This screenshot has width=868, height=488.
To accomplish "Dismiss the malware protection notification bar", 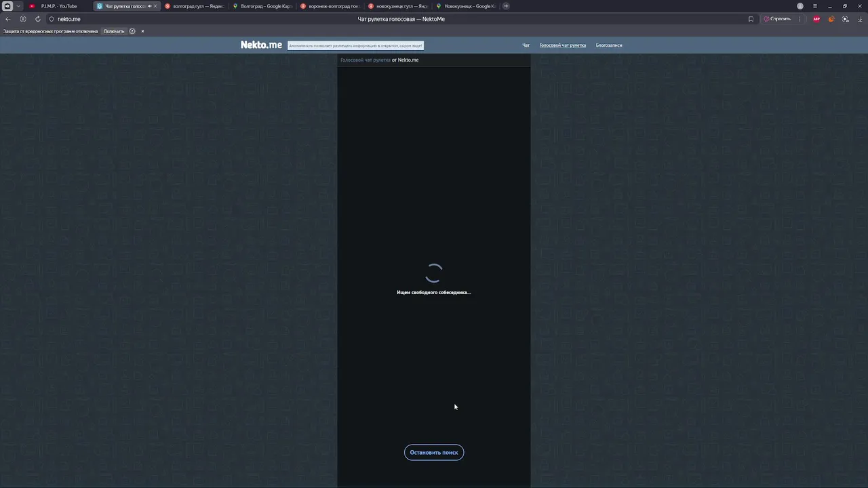I will [142, 31].
